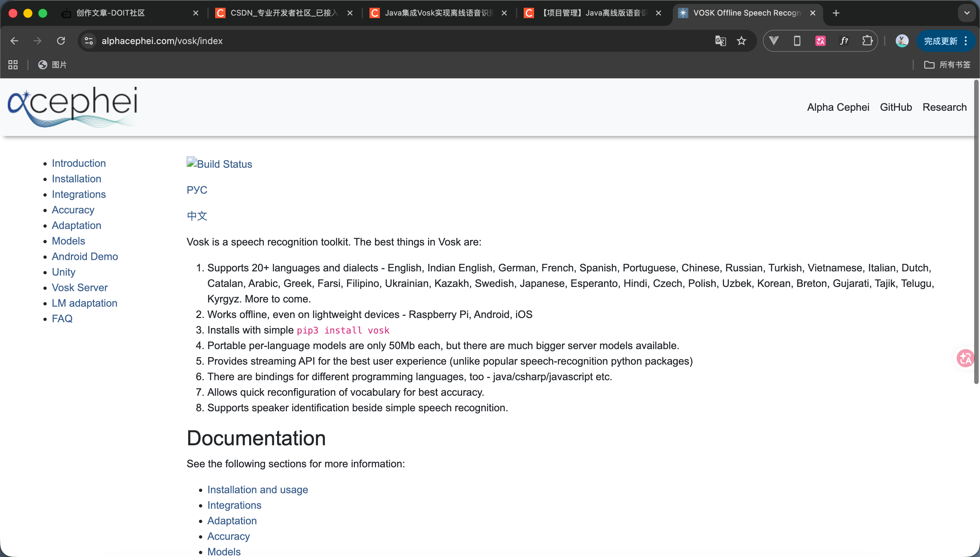Open a new tab with plus button
Image resolution: width=980 pixels, height=557 pixels.
pos(836,13)
